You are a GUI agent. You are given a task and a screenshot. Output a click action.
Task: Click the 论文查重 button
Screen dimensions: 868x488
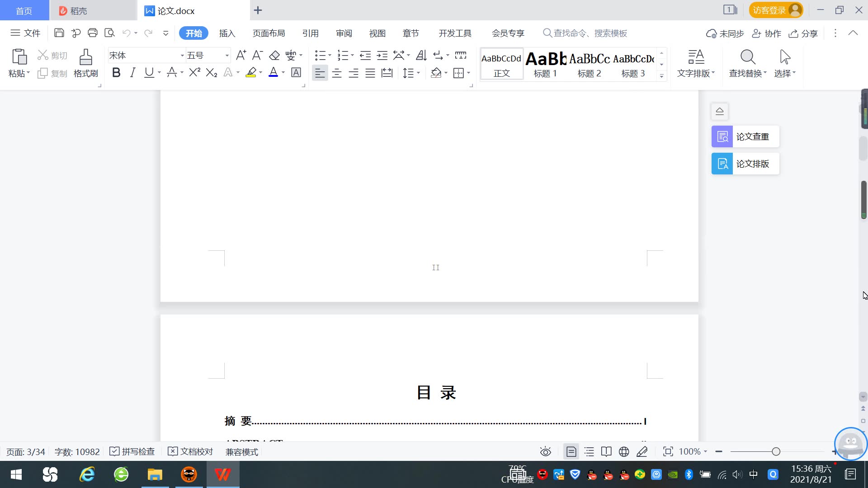pyautogui.click(x=745, y=136)
